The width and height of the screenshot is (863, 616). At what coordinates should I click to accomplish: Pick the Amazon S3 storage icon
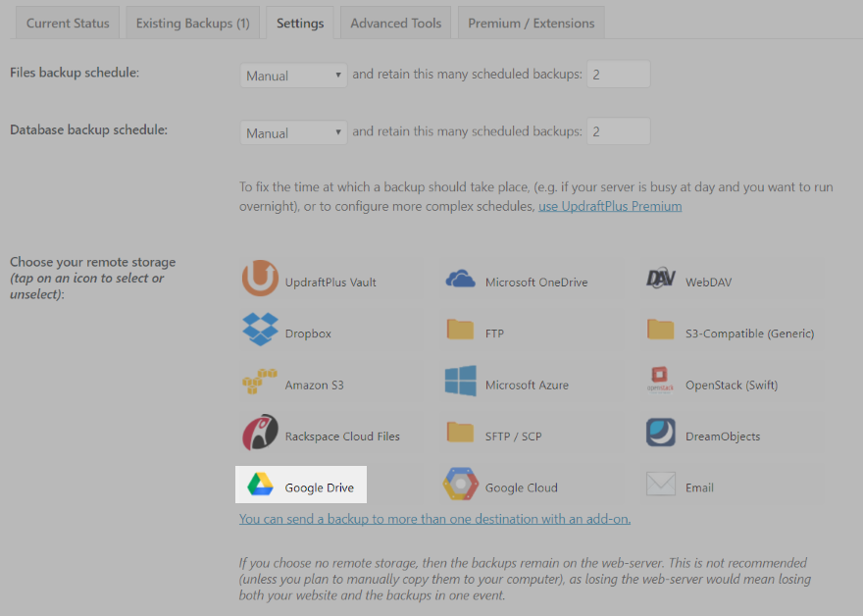(260, 382)
